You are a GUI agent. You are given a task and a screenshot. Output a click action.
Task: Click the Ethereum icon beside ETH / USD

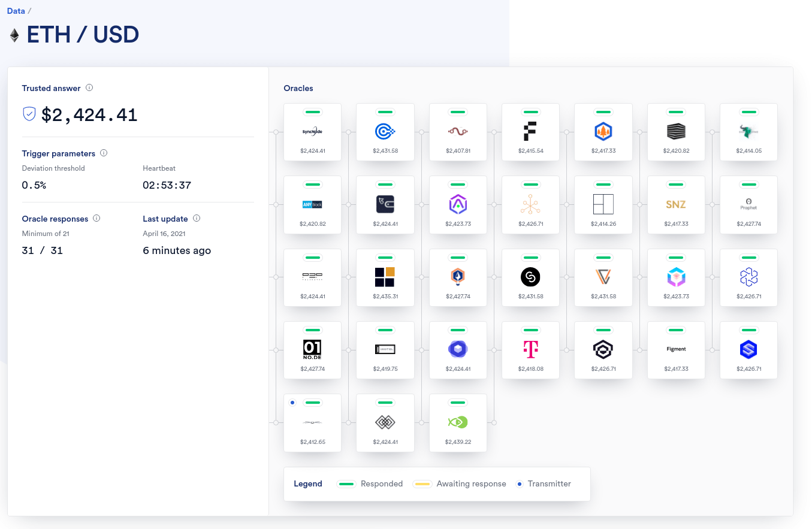[x=13, y=34]
